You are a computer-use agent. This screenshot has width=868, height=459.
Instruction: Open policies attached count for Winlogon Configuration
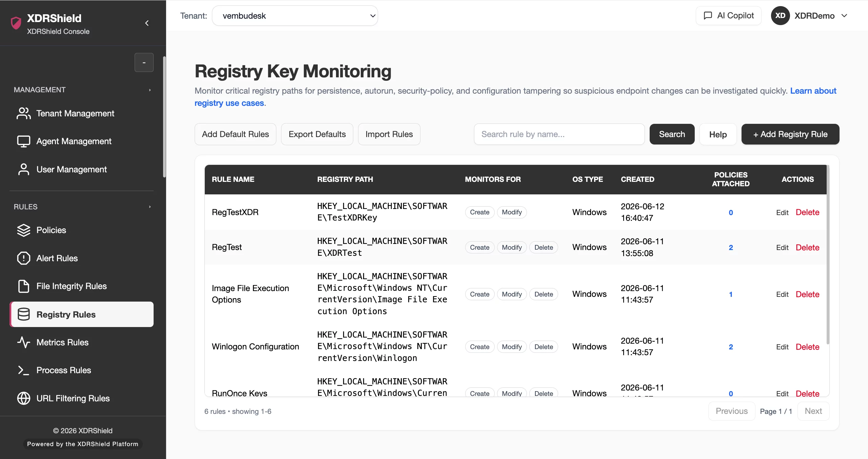731,347
